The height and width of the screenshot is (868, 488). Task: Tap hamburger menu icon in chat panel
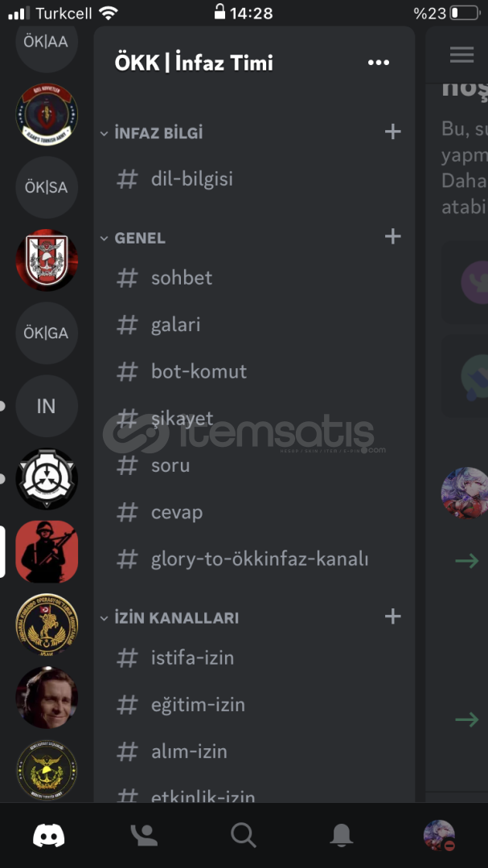point(461,55)
